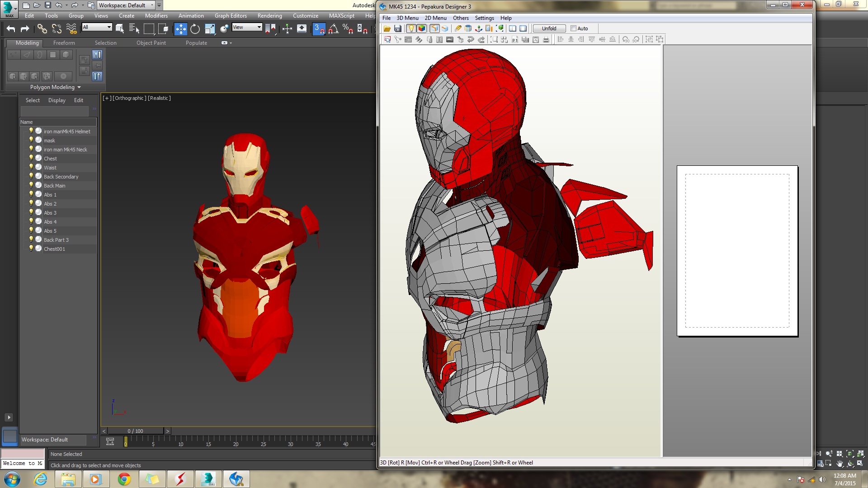Open the Workspace: Default dropdown
The width and height of the screenshot is (868, 488).
coord(126,5)
